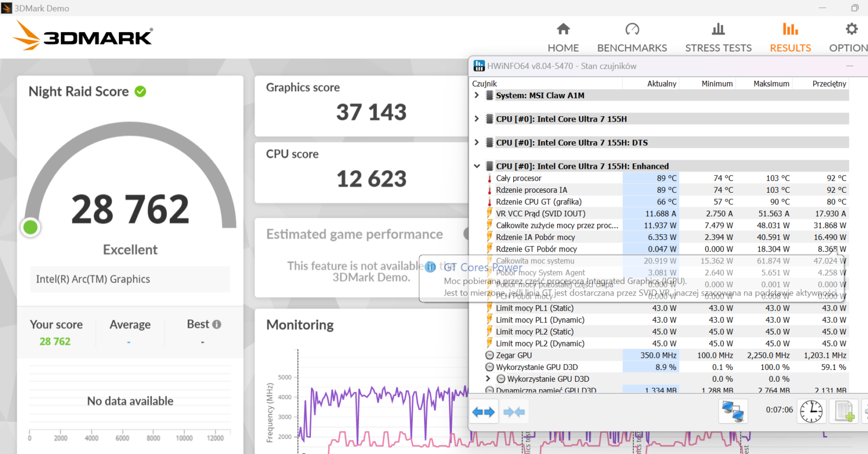Click the info icon beside Best

(217, 324)
